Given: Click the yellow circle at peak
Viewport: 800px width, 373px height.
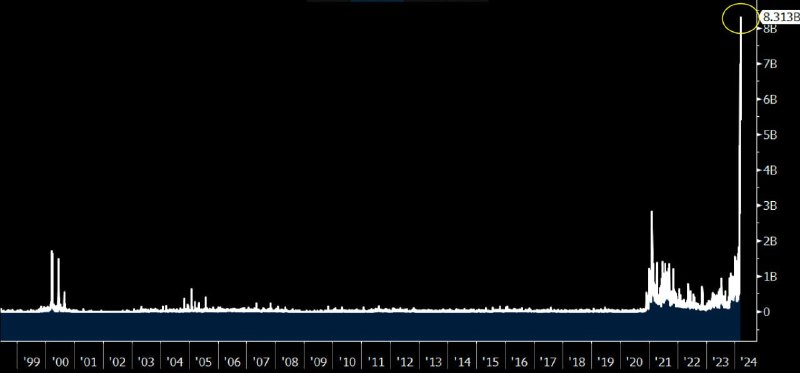Looking at the screenshot, I should (741, 19).
